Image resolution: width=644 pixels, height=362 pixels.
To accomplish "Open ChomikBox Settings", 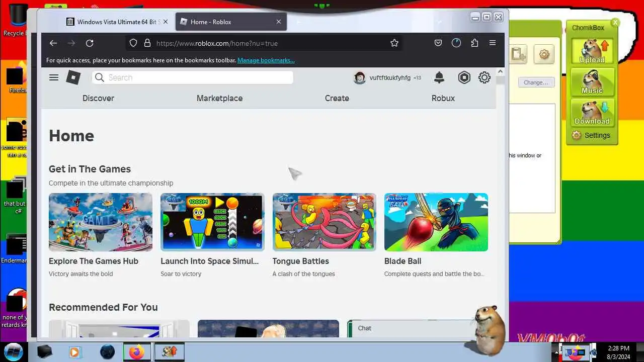I will tap(591, 135).
